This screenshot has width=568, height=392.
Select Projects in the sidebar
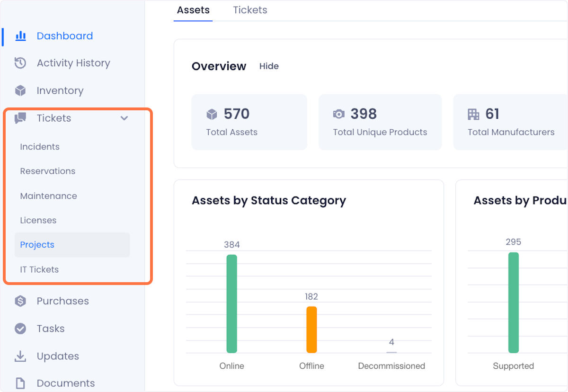tap(72, 245)
